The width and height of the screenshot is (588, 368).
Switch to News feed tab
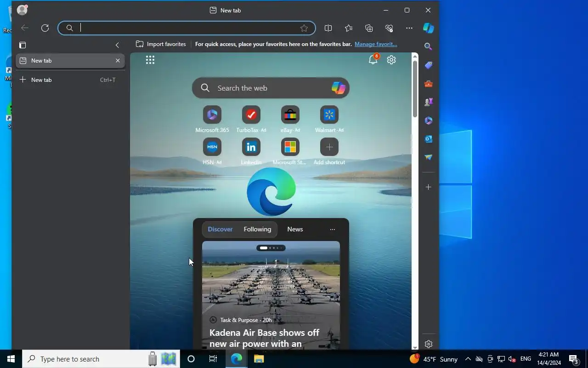tap(295, 229)
